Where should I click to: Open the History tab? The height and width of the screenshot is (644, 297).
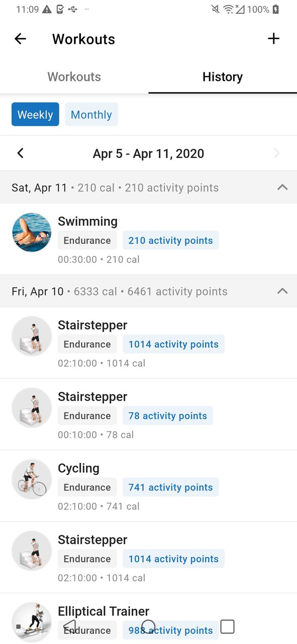click(x=223, y=76)
